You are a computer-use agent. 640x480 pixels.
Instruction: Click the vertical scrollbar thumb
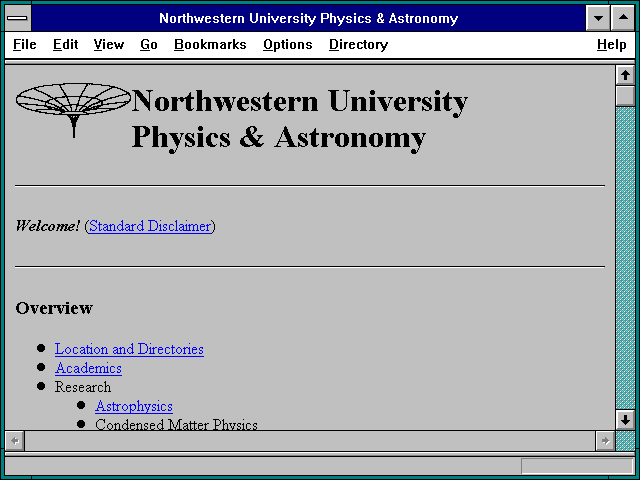pyautogui.click(x=625, y=96)
